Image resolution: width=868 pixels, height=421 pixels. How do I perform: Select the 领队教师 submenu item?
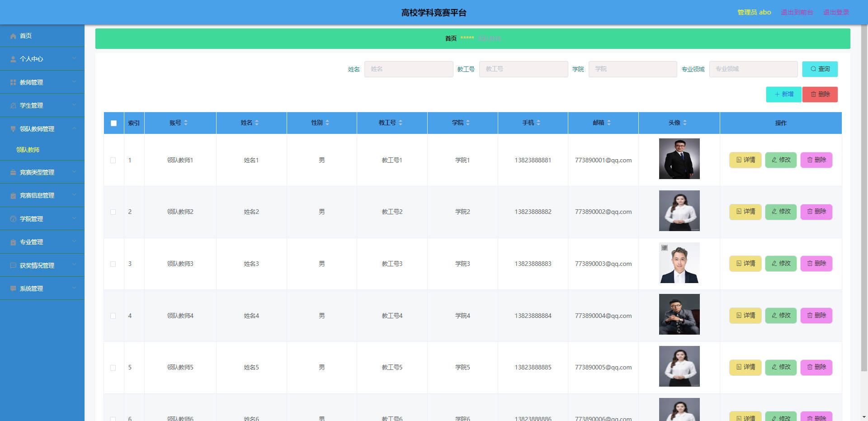click(42, 150)
